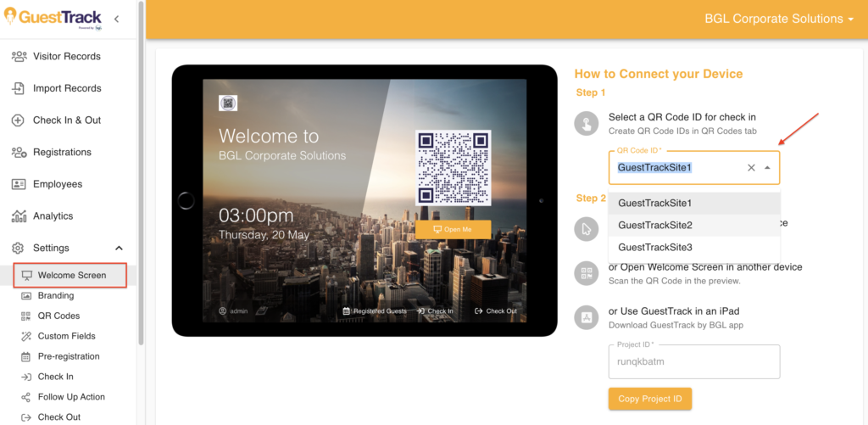Click the QR Codes sidebar icon
This screenshot has width=868, height=425.
point(26,316)
